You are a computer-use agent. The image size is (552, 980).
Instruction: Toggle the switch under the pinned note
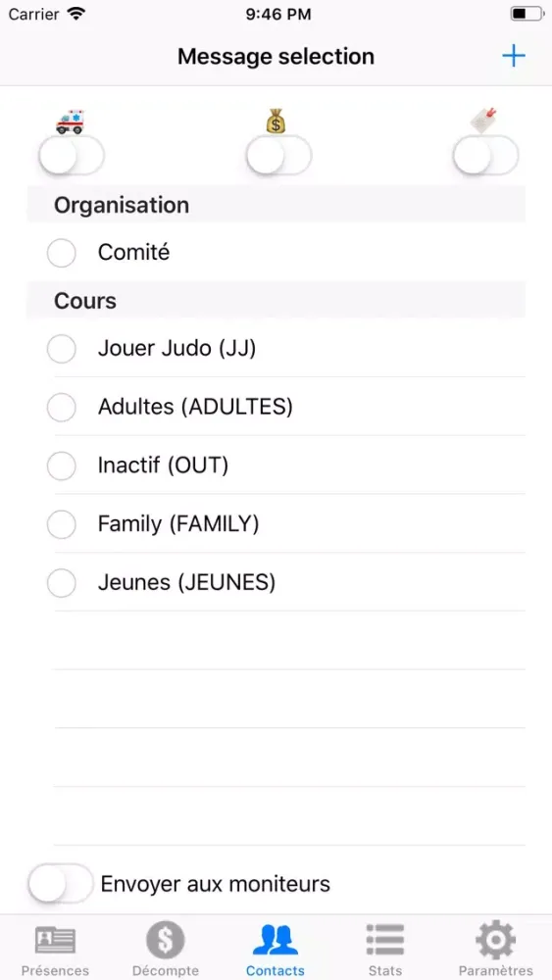(485, 156)
